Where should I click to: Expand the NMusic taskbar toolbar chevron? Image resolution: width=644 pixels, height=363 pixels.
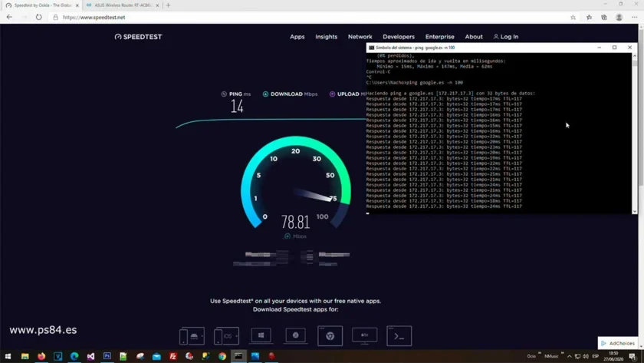(562, 353)
